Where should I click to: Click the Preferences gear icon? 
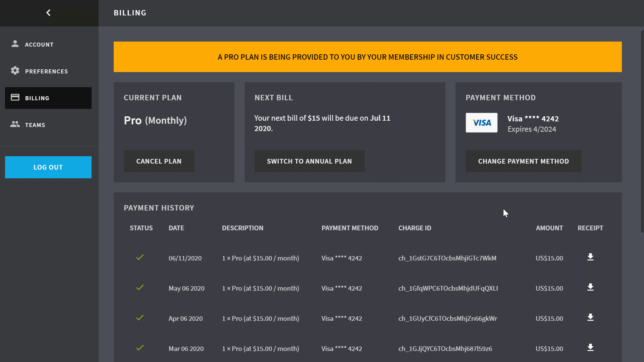[15, 71]
